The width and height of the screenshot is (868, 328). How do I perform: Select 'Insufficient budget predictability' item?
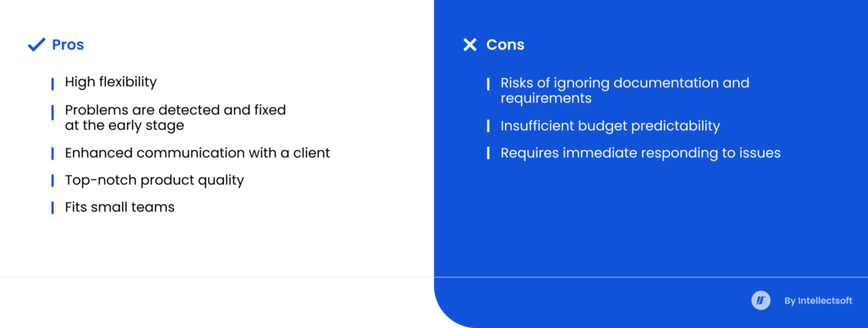point(610,126)
